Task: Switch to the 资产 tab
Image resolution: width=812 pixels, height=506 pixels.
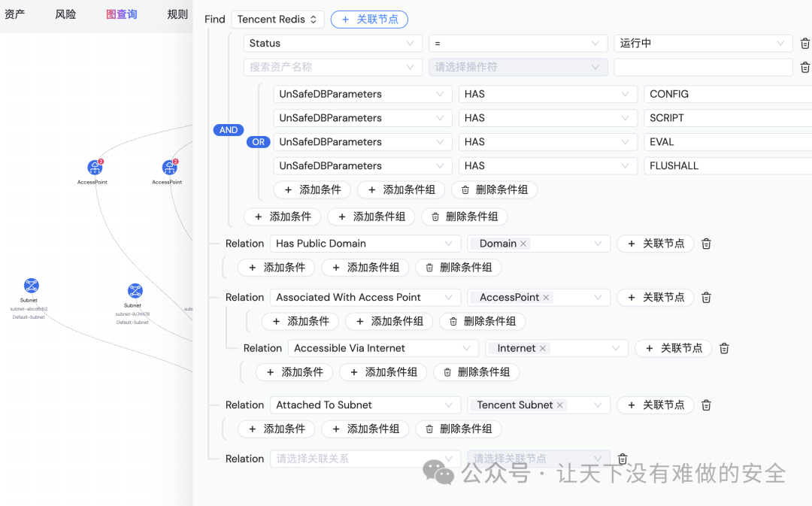Action: 14,14
